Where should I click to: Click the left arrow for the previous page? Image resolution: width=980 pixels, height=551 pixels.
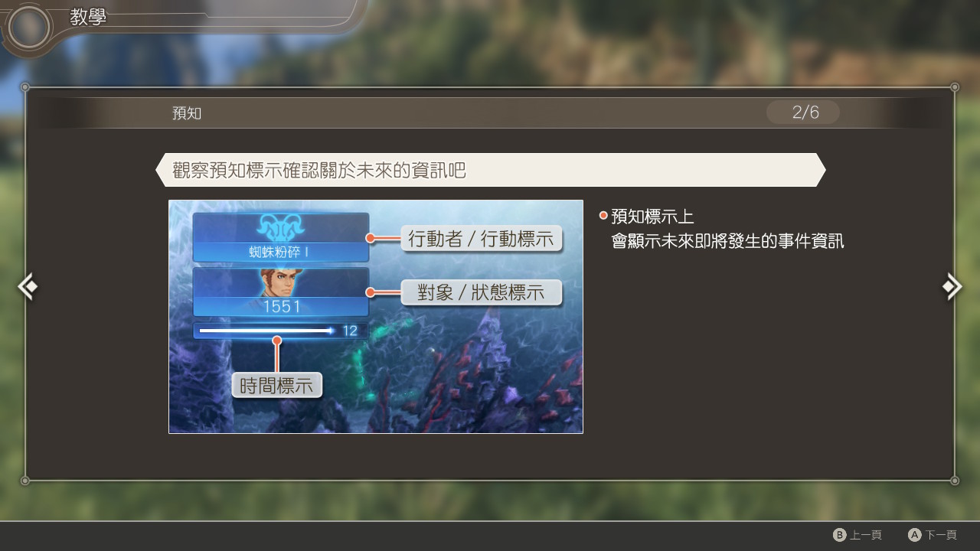(28, 286)
